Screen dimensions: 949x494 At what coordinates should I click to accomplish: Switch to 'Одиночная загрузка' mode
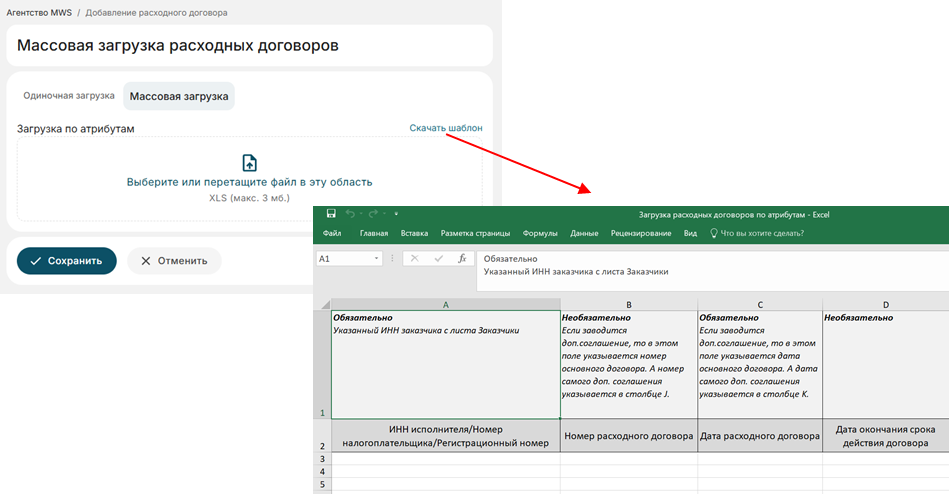pos(69,96)
